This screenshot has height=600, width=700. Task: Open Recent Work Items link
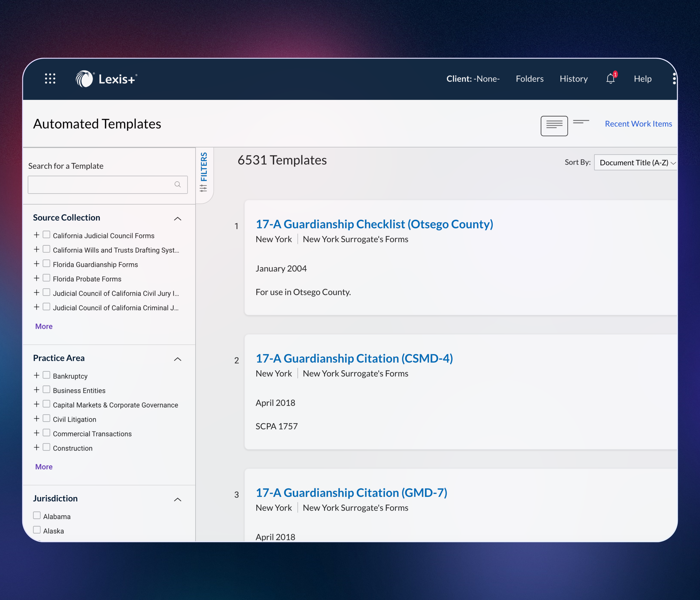(638, 124)
